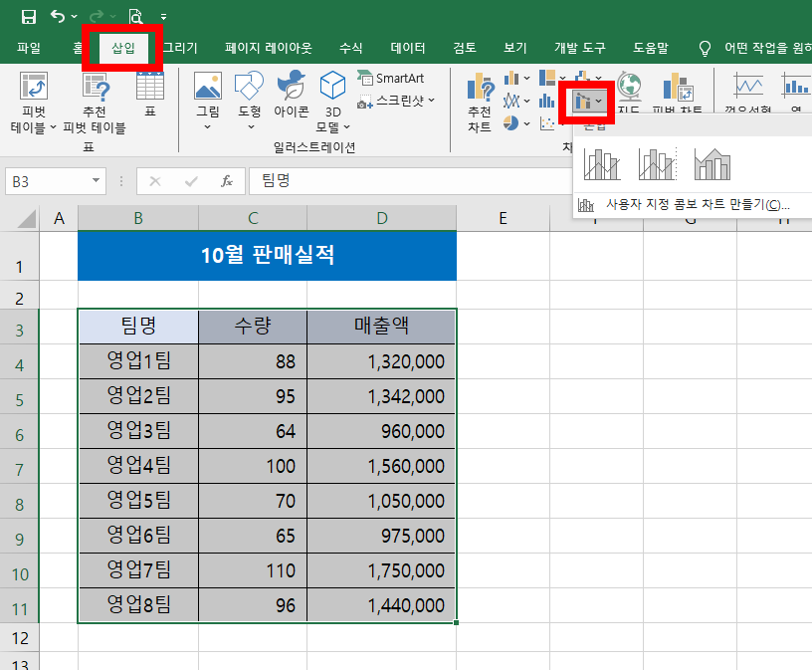Image resolution: width=812 pixels, height=670 pixels.
Task: Click the select-all corner triangle
Action: 27,218
